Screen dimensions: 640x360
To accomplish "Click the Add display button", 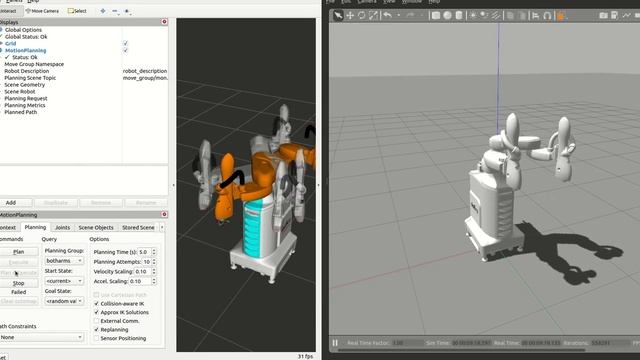I will (11, 202).
